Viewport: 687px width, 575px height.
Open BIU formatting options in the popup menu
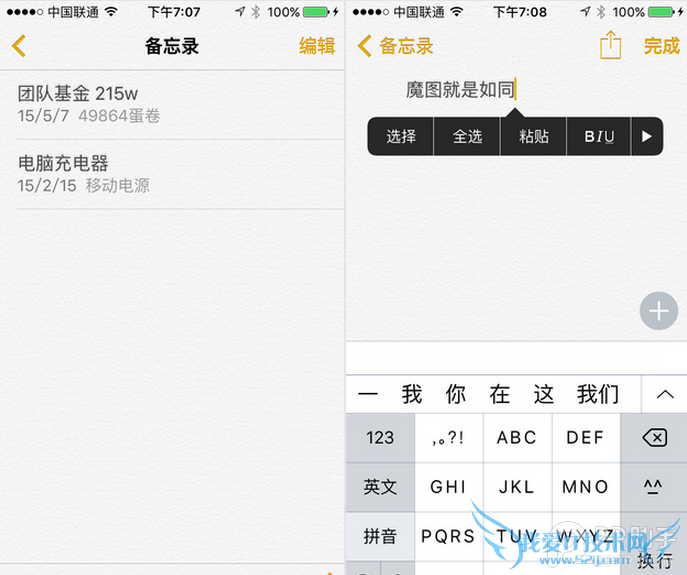(x=599, y=136)
